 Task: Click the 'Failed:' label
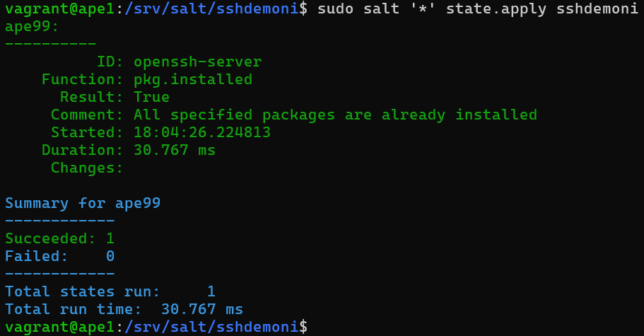pos(37,256)
